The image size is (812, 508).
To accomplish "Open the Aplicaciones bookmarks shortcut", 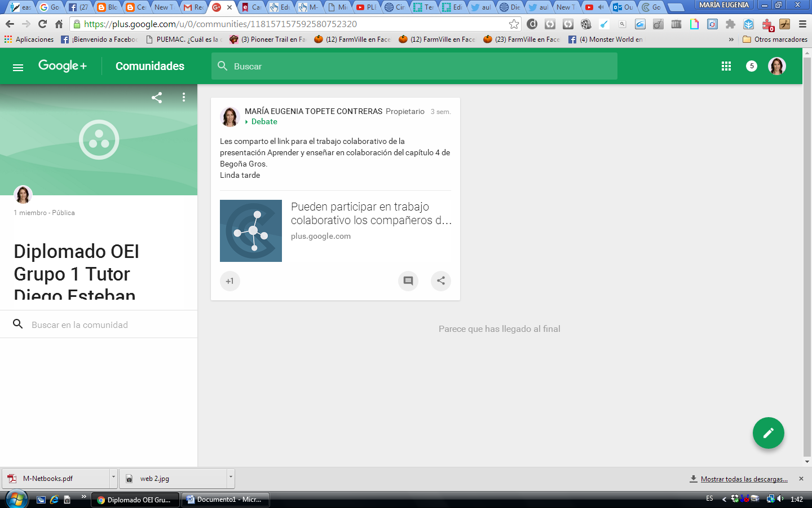I will tap(29, 40).
